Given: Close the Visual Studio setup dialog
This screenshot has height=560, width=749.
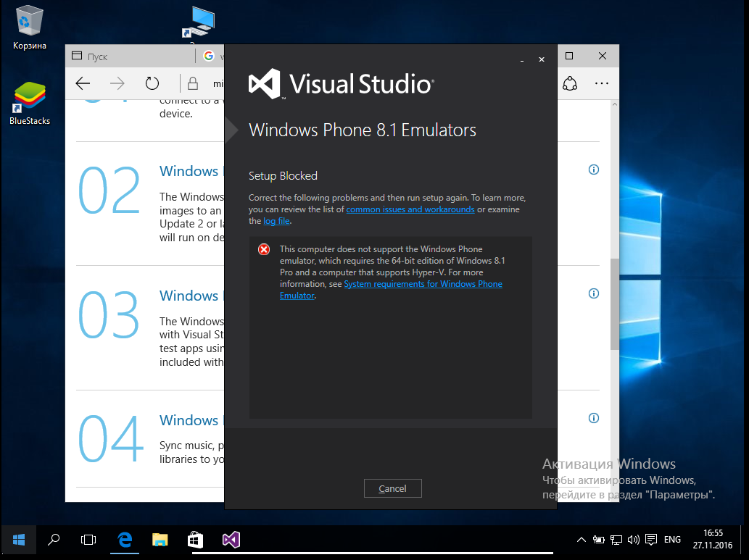Looking at the screenshot, I should click(541, 59).
